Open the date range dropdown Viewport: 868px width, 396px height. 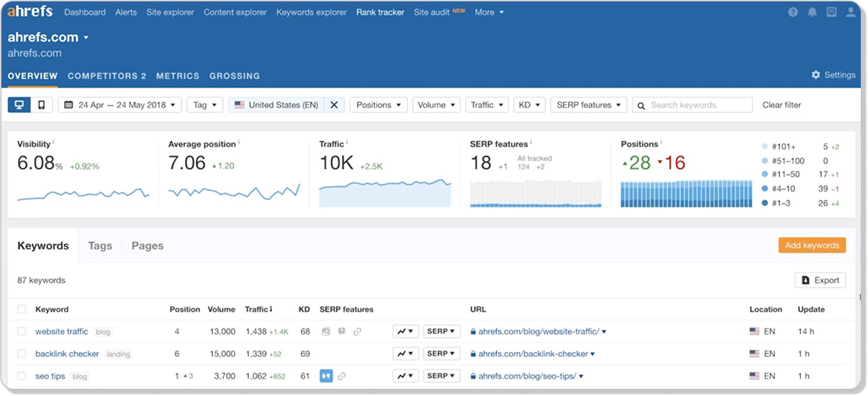point(119,105)
